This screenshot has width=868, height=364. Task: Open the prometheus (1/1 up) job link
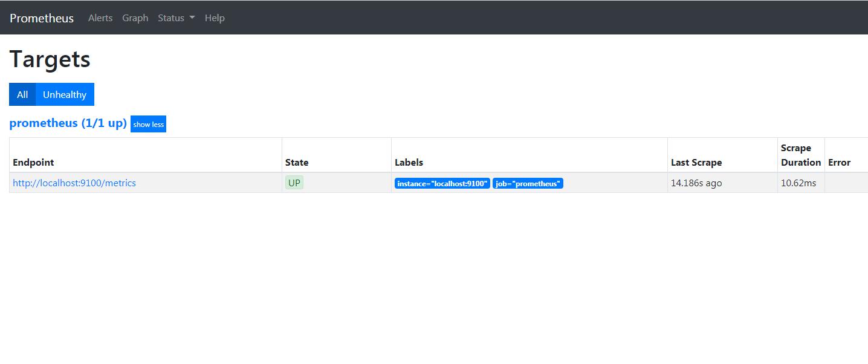pyautogui.click(x=68, y=123)
